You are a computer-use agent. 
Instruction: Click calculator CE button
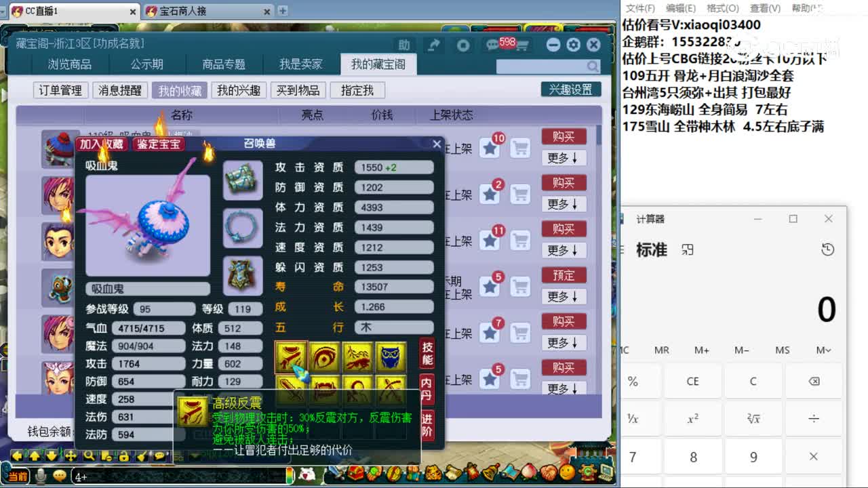(x=692, y=381)
